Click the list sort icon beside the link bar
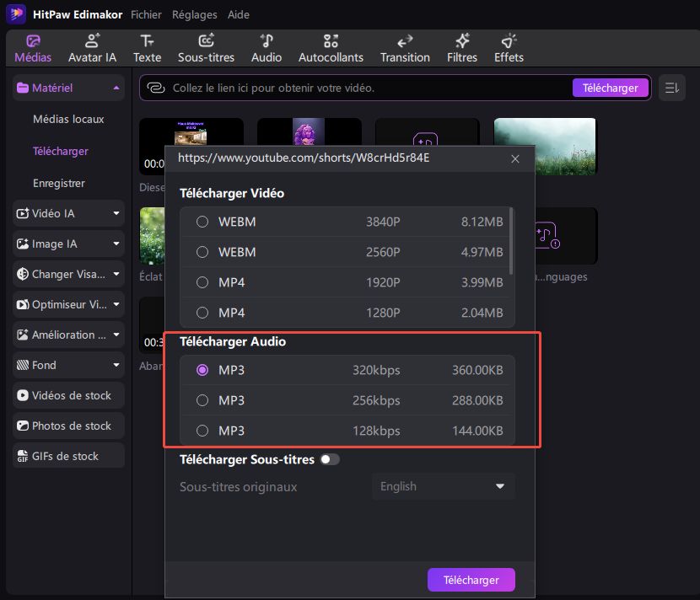The height and width of the screenshot is (600, 700). pos(671,88)
